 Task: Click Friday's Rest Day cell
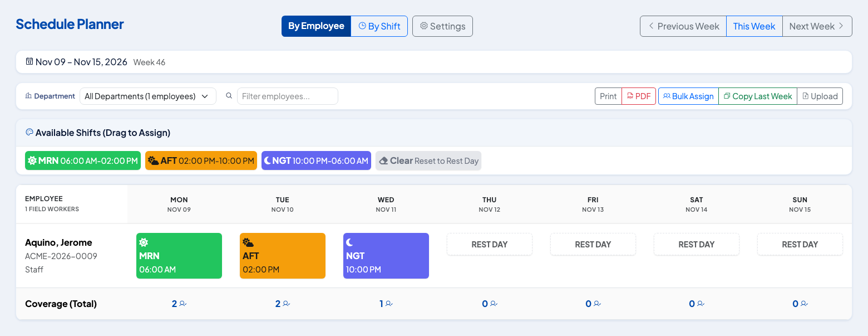(x=593, y=244)
